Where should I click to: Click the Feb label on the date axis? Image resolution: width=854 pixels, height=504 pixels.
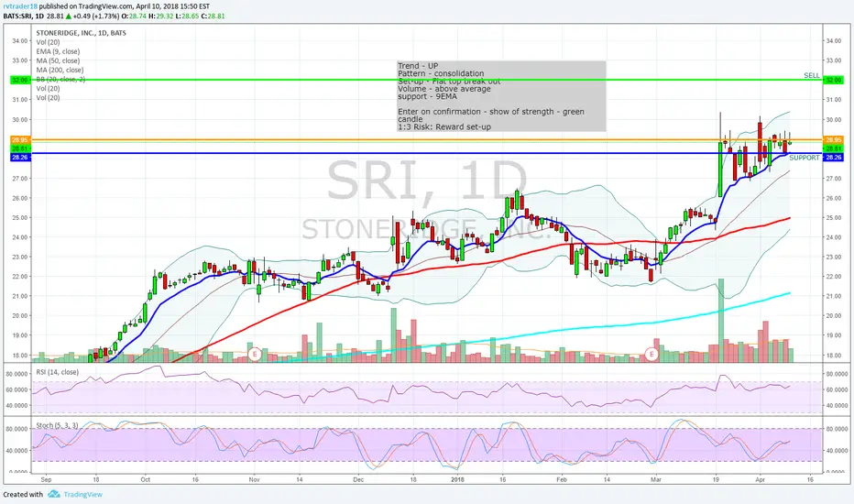coord(562,479)
